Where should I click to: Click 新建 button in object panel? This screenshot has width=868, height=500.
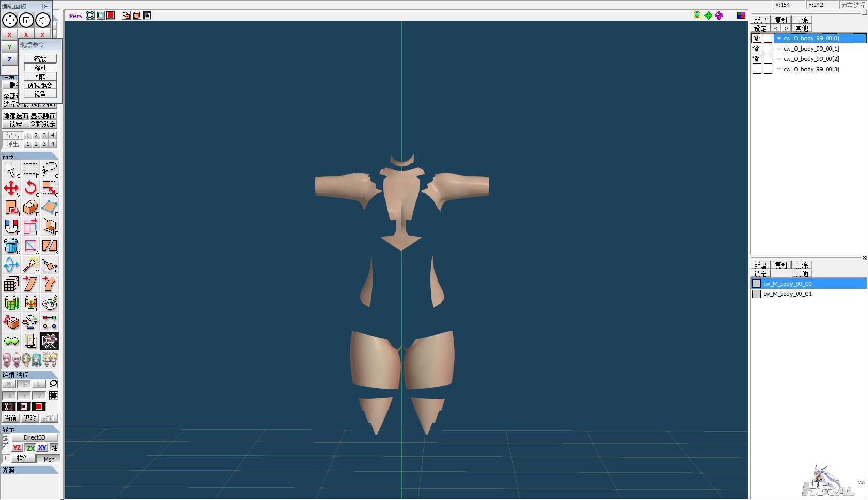[761, 20]
